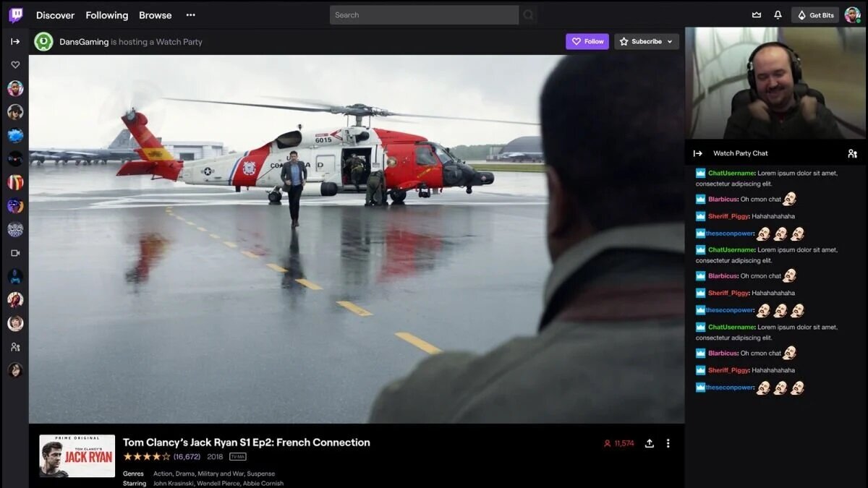The width and height of the screenshot is (868, 488).
Task: Open the DansGaming green channel avatar
Action: tap(43, 41)
